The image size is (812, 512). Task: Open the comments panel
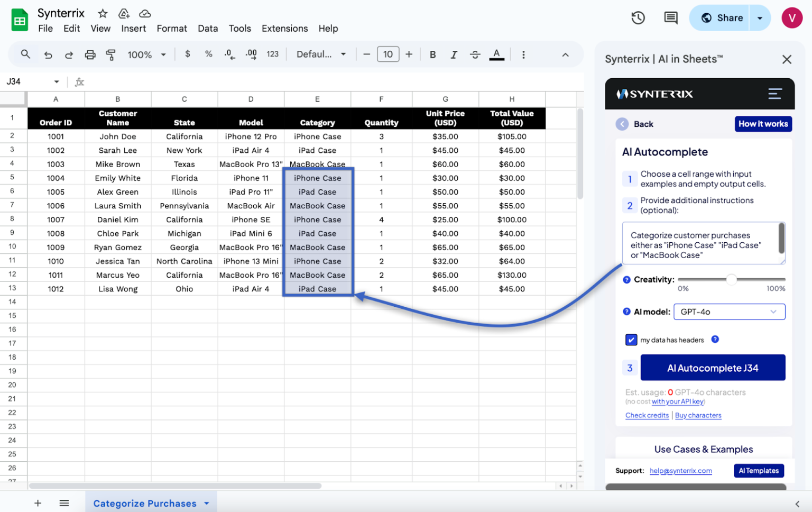click(670, 17)
